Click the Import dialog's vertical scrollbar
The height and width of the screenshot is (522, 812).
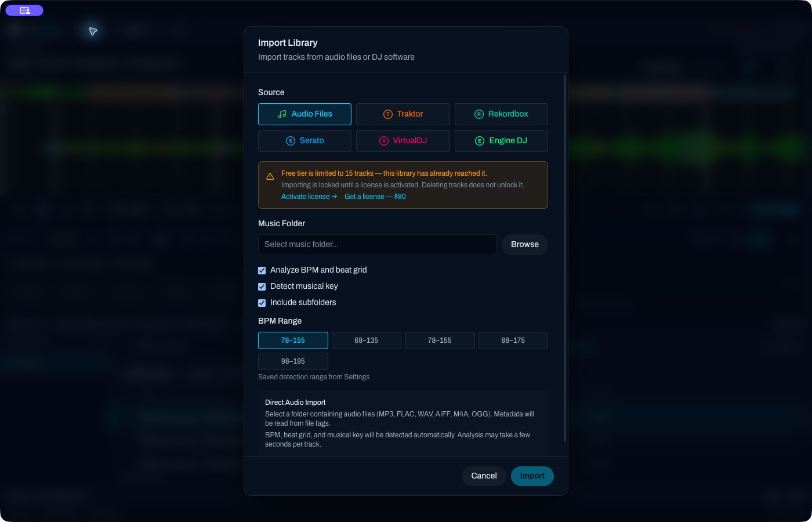[565, 258]
